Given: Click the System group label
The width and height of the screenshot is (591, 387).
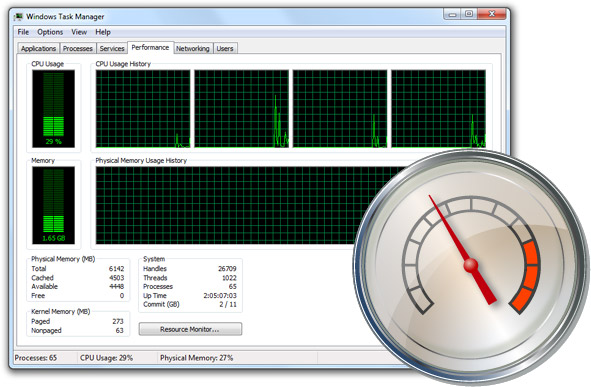Looking at the screenshot, I should point(154,259).
